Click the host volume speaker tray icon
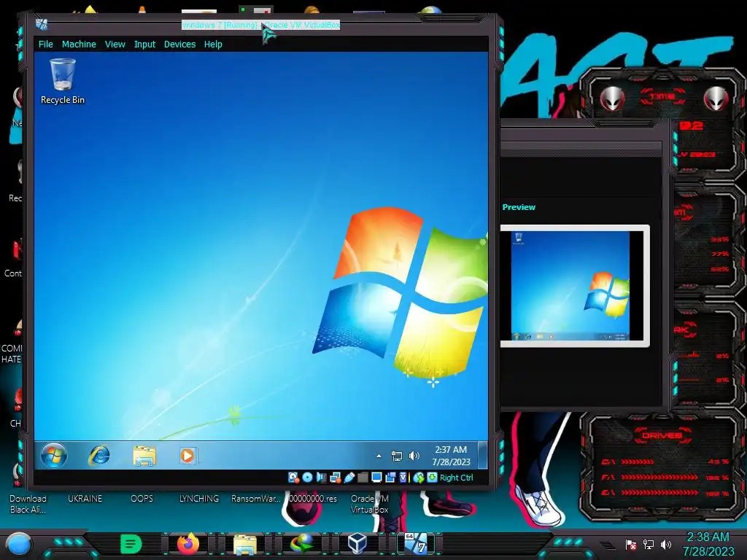The width and height of the screenshot is (747, 560). point(666,544)
